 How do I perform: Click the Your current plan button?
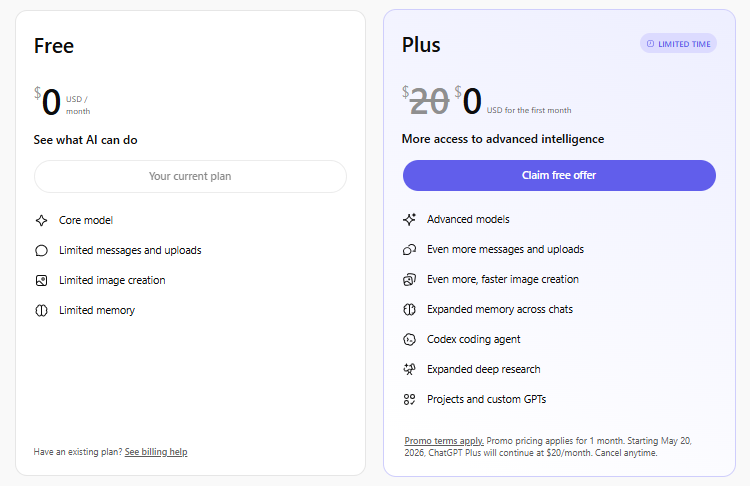pos(190,176)
